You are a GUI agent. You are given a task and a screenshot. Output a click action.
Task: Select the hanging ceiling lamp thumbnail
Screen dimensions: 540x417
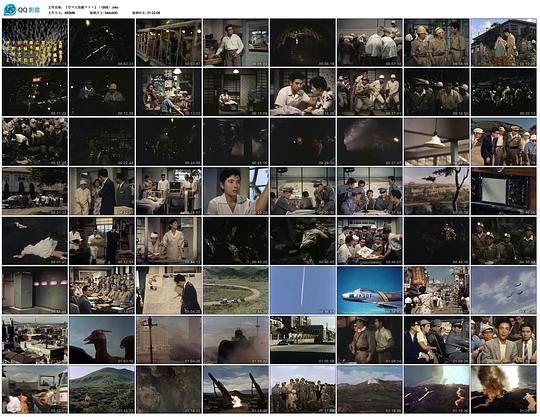point(437,142)
